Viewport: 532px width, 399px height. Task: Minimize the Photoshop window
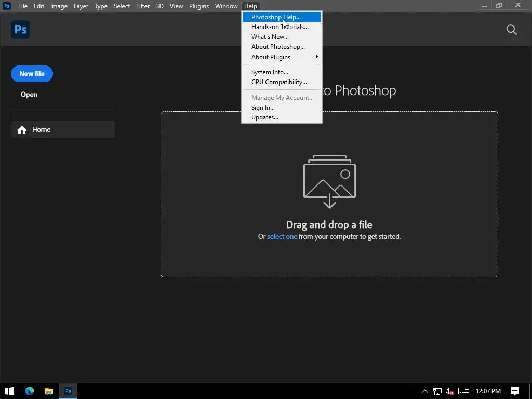click(x=484, y=5)
